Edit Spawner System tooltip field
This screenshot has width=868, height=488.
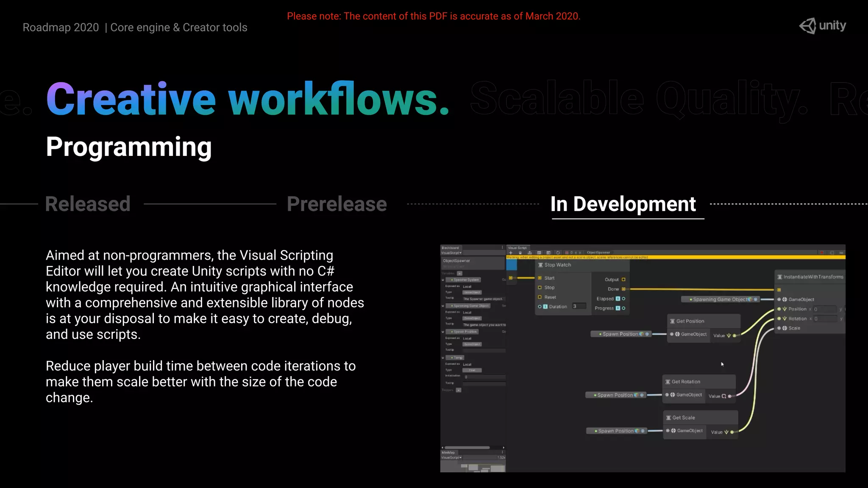(484, 299)
